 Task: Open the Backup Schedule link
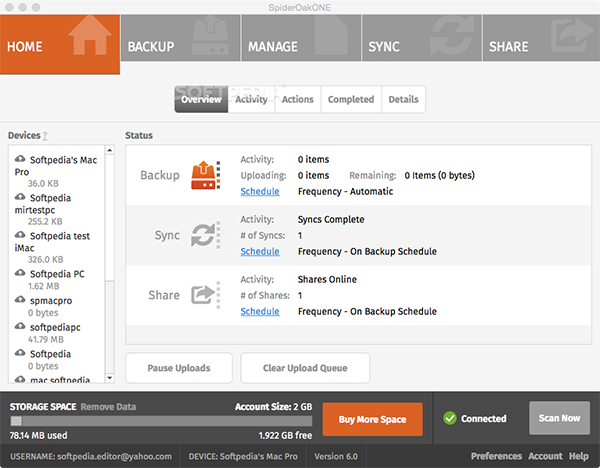click(x=260, y=191)
